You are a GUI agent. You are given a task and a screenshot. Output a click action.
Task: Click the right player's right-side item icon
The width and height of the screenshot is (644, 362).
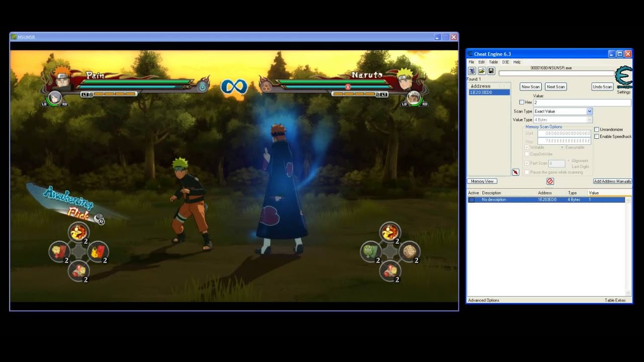pos(410,251)
